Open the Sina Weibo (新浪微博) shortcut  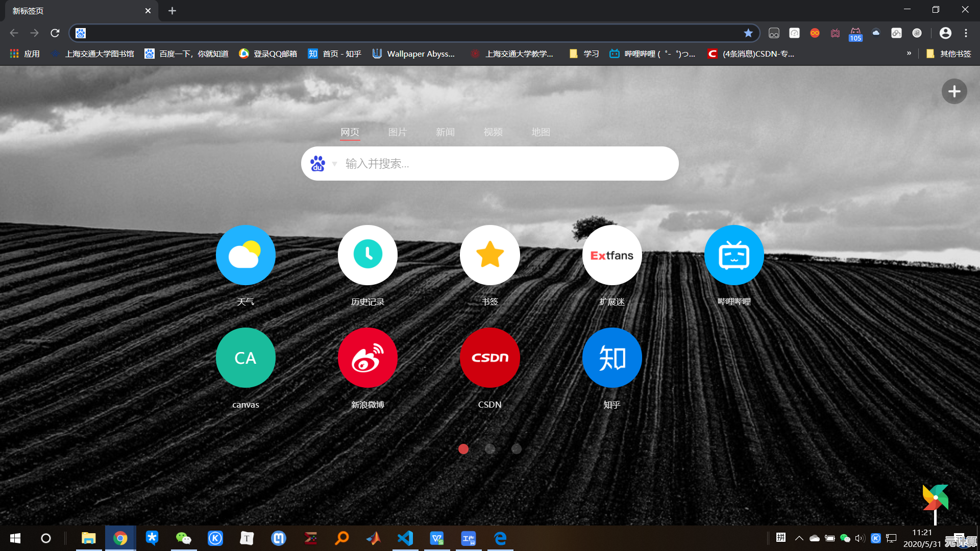(x=367, y=358)
